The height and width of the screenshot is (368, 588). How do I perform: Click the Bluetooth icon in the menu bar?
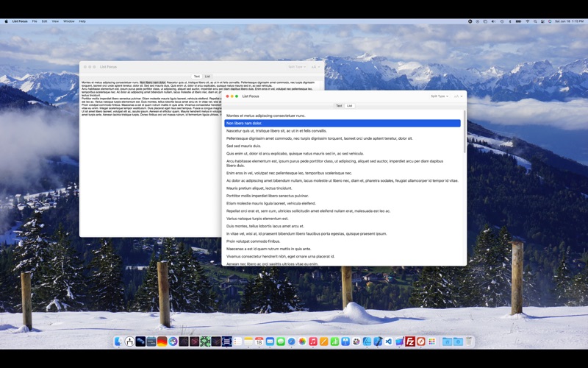click(x=510, y=21)
